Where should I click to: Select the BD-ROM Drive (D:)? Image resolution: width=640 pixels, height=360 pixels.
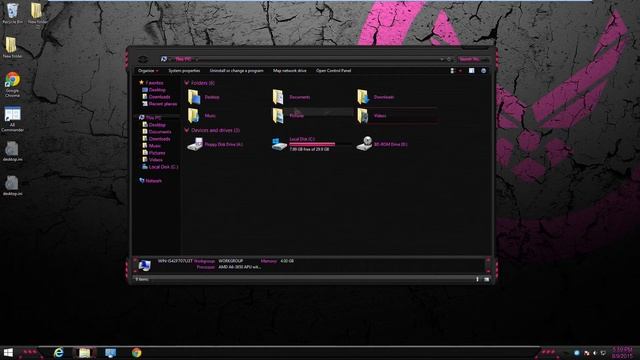382,144
